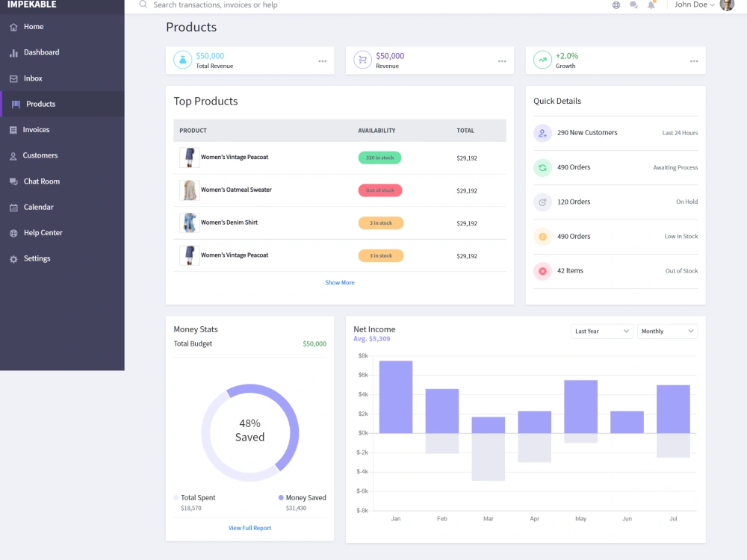Click the Money Saved legend dot
Viewport: 747px width, 560px height.
tap(281, 497)
